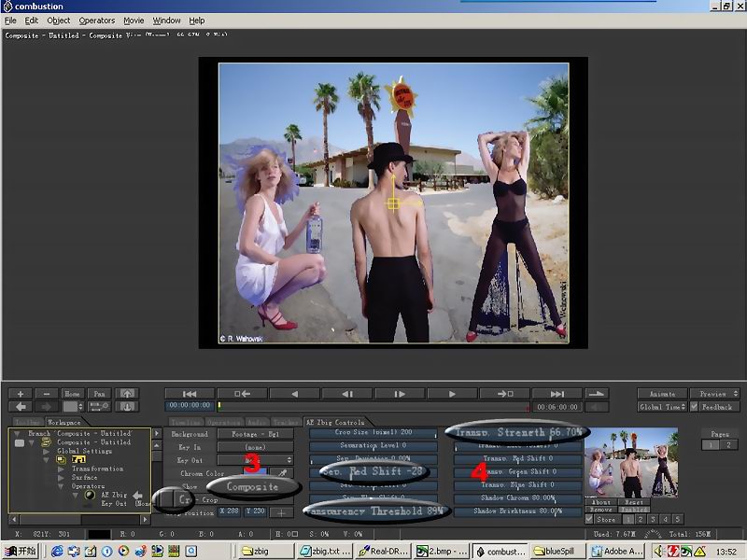Jump to the last frame
Image resolution: width=747 pixels, height=560 pixels.
coord(557,394)
